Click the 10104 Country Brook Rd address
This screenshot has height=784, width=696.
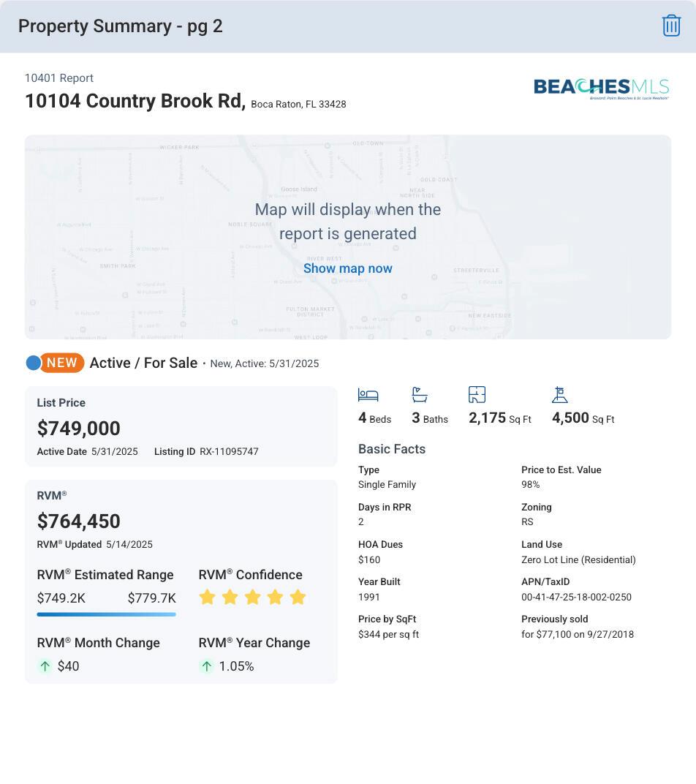point(135,101)
